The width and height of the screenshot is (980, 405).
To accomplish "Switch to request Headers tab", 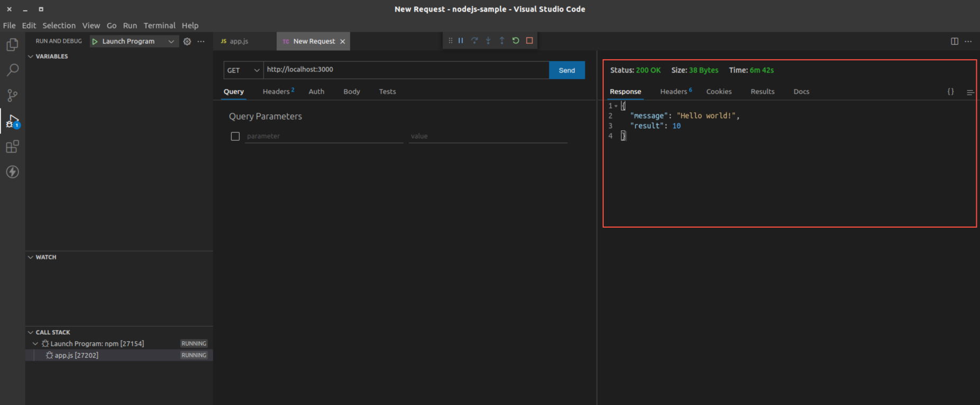I will click(x=278, y=92).
